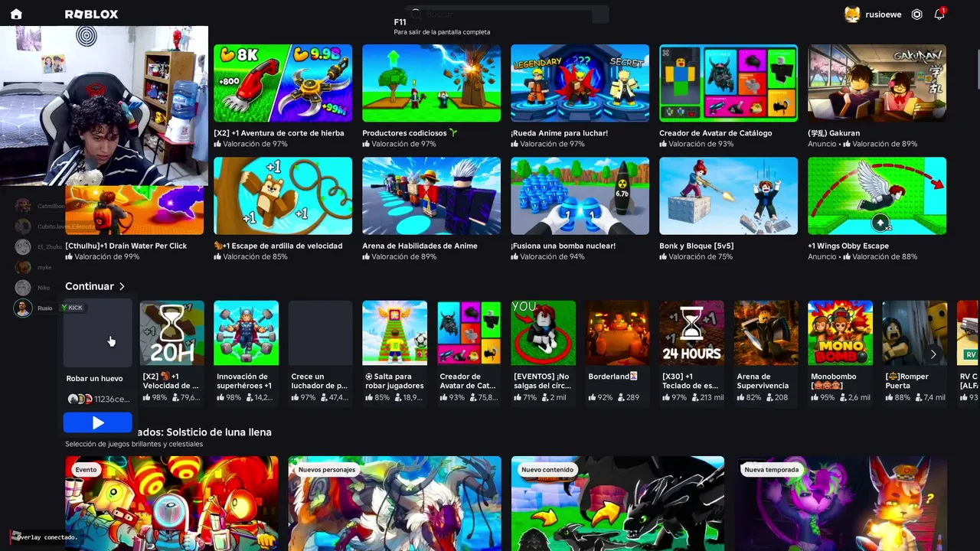This screenshot has width=980, height=551.
Task: Show next games with the Continuar row arrow
Action: pos(933,354)
